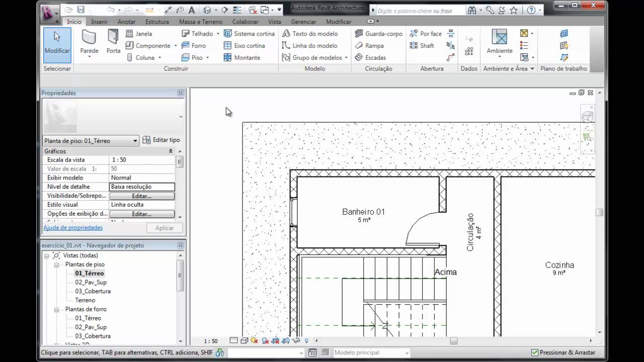
Task: Click 1 : 50 view scale control
Action: point(211,341)
